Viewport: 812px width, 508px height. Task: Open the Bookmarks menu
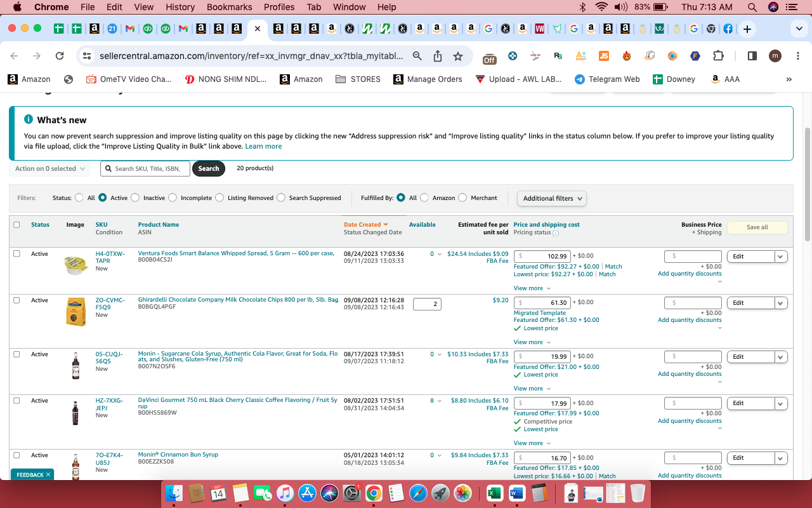[x=229, y=7]
